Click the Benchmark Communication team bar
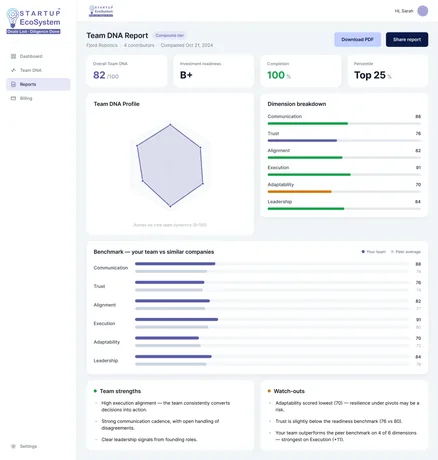The width and height of the screenshot is (438, 460). 175,264
